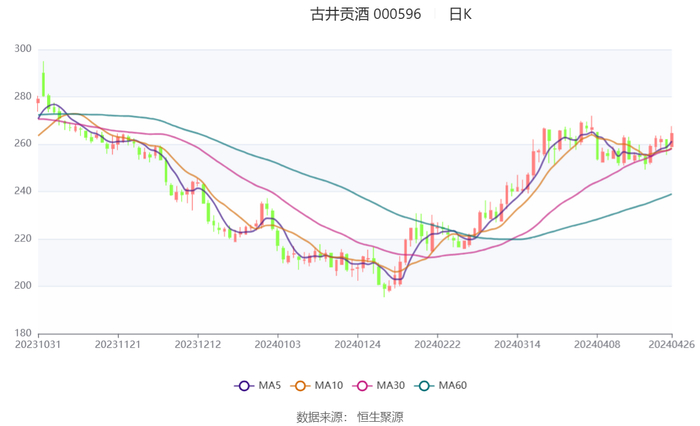Click the 20240103 x-axis date label
The height and width of the screenshot is (426, 700).
(278, 345)
